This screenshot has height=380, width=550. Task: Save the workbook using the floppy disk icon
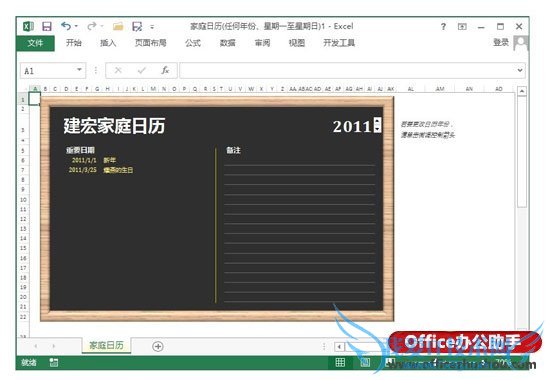pos(47,27)
